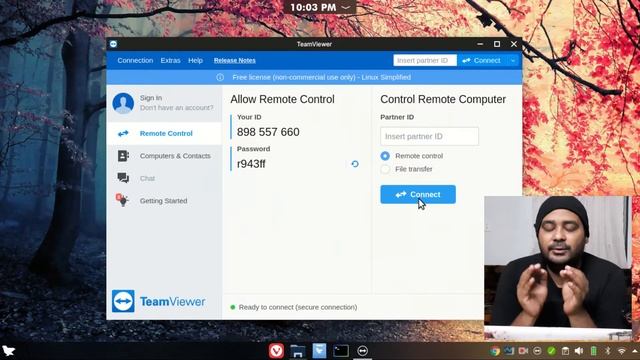Click "Don't have an account?" link

pyautogui.click(x=176, y=108)
